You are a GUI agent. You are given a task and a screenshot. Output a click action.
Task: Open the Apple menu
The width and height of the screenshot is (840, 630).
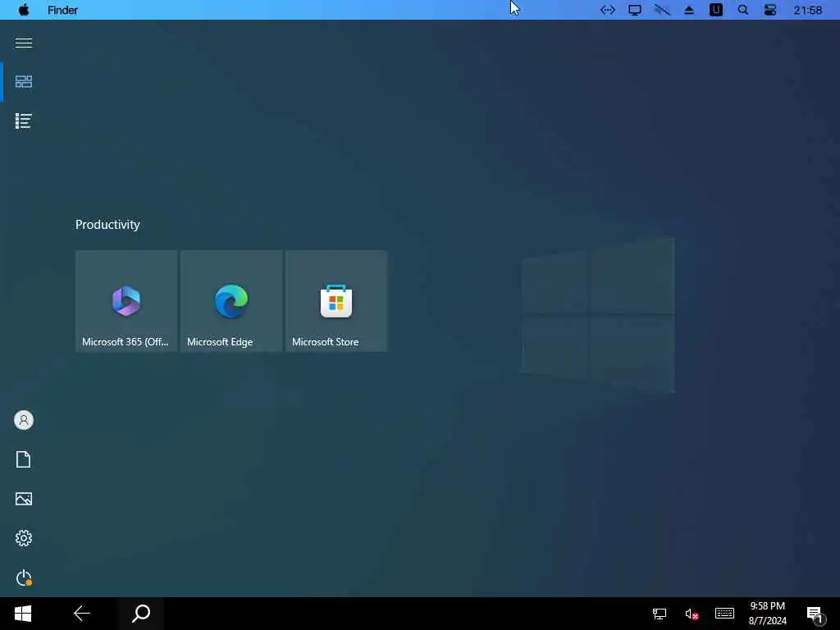coord(24,10)
